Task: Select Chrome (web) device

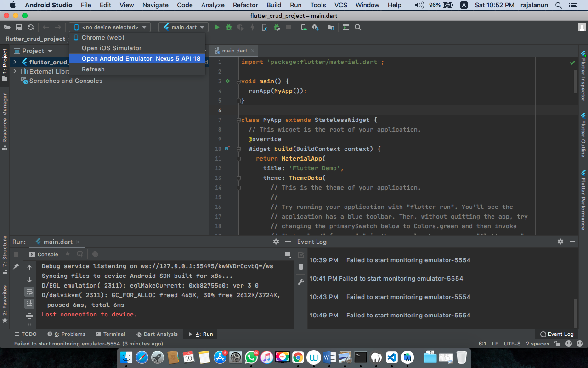Action: (x=137, y=37)
